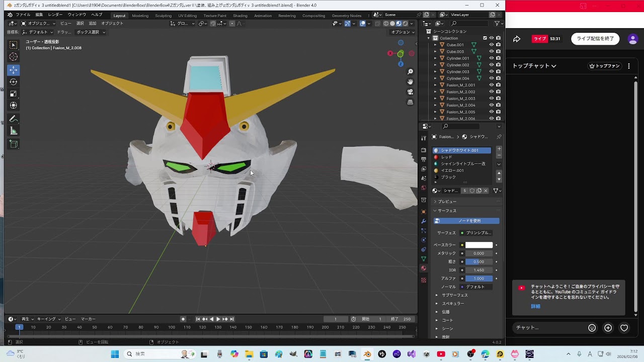Disable Fusion_M_2.001 in renders camera icon
Image resolution: width=644 pixels, height=362 pixels.
(x=498, y=85)
